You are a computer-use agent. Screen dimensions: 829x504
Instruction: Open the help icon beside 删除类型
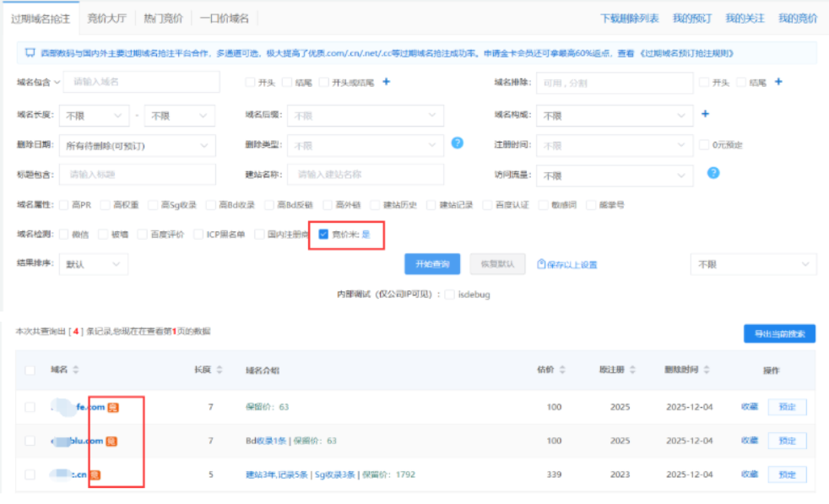click(x=458, y=143)
